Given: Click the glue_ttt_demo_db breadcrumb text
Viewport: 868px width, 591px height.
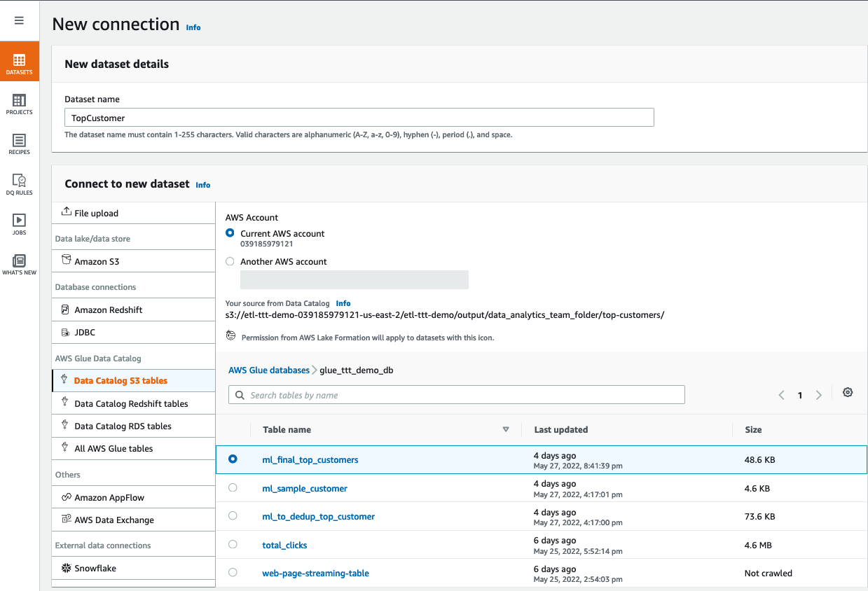Looking at the screenshot, I should click(357, 370).
